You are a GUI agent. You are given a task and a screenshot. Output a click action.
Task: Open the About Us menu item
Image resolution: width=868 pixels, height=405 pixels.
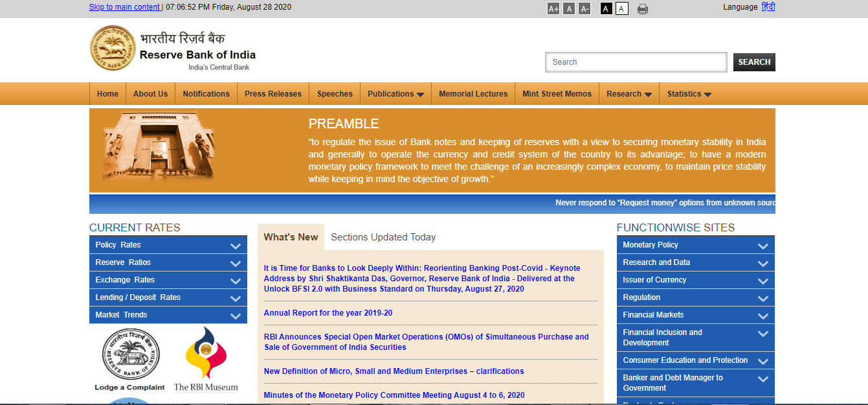click(150, 94)
